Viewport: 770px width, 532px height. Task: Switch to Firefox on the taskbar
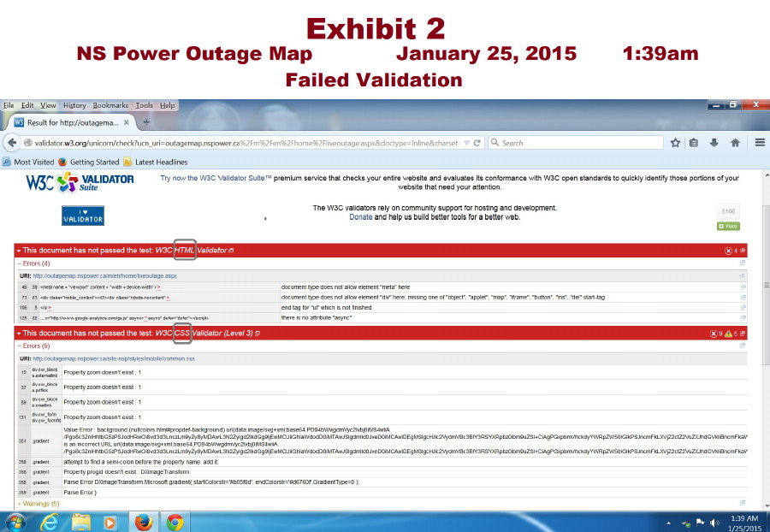coord(144,523)
